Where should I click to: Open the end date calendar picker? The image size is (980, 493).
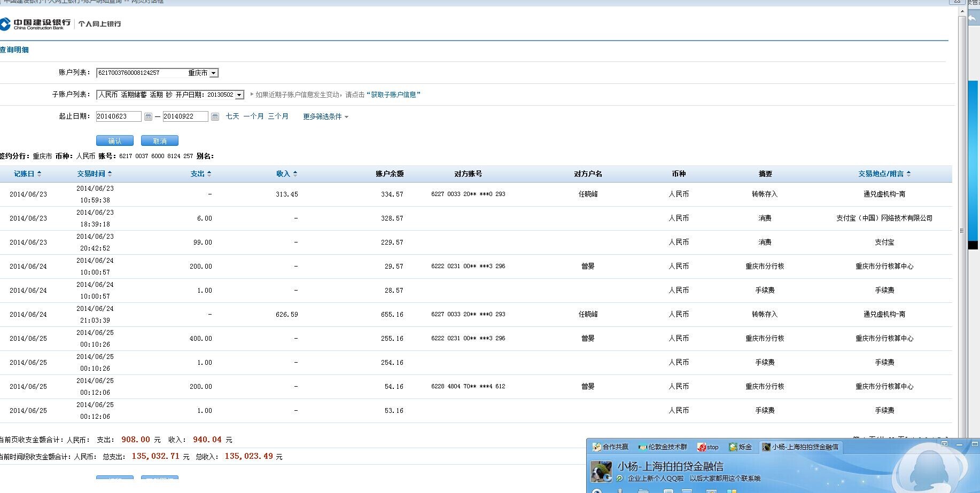click(x=215, y=116)
